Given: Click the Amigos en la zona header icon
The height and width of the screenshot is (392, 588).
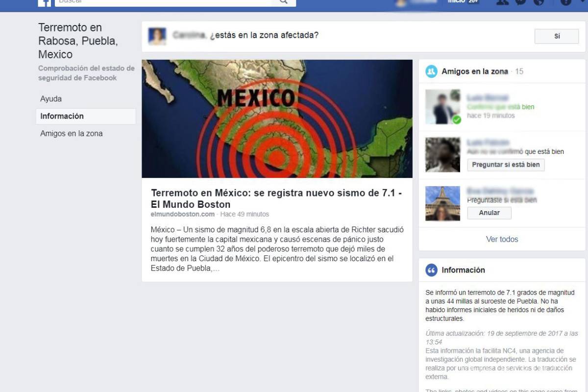Looking at the screenshot, I should point(430,71).
